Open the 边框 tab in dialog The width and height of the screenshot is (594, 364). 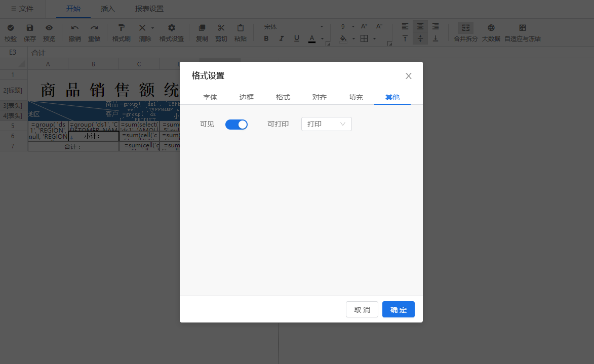pos(247,97)
